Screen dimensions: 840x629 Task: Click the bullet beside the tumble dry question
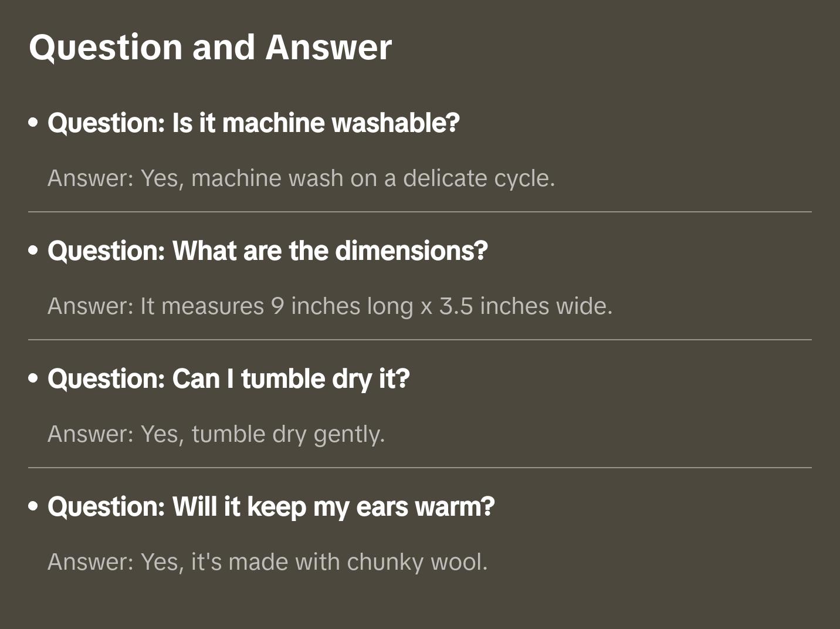tap(33, 379)
